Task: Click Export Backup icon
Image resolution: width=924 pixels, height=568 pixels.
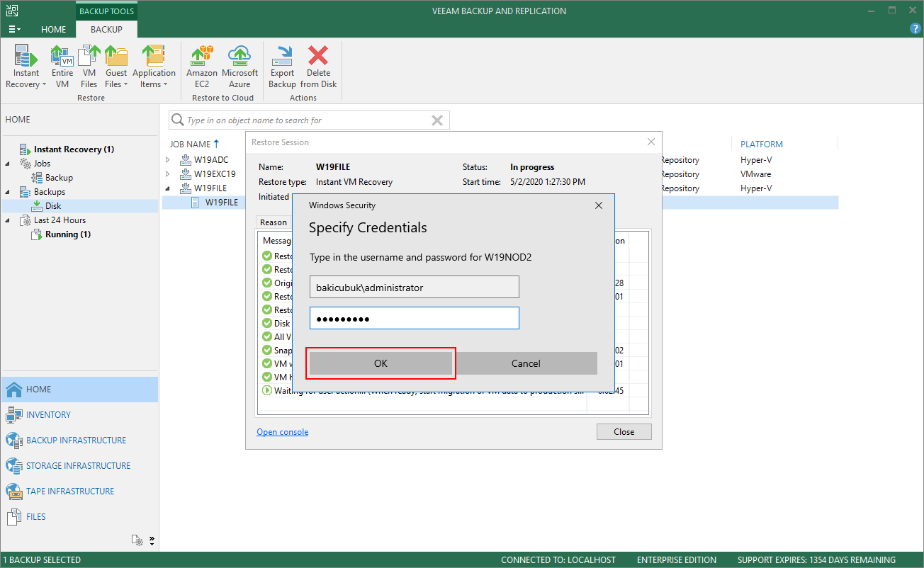Action: [x=282, y=67]
